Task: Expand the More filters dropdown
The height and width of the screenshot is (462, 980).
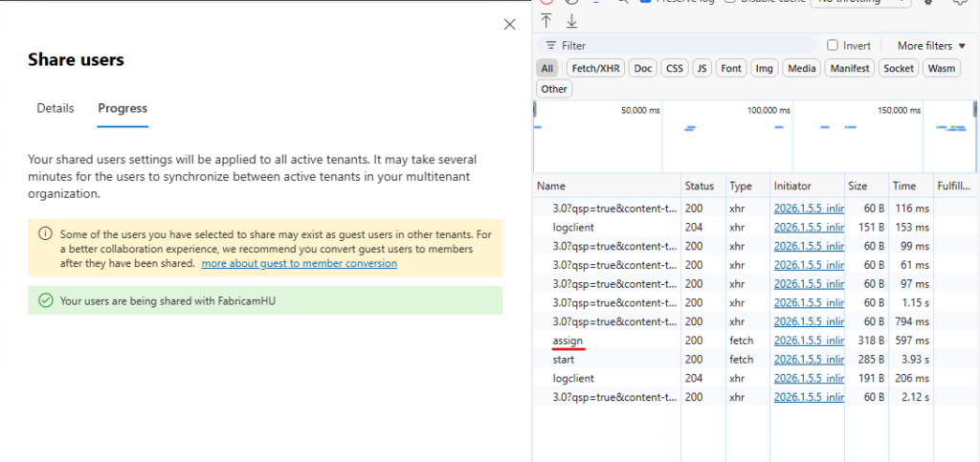Action: tap(931, 46)
